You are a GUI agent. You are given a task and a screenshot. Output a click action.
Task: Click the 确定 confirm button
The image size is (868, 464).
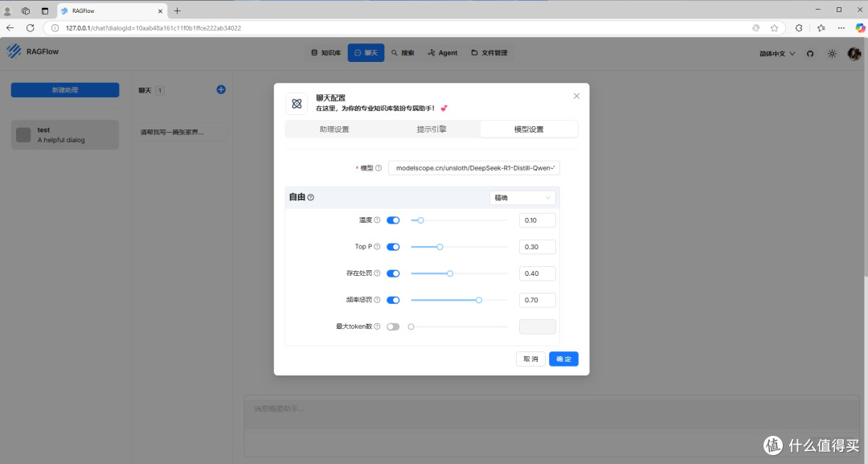(563, 359)
